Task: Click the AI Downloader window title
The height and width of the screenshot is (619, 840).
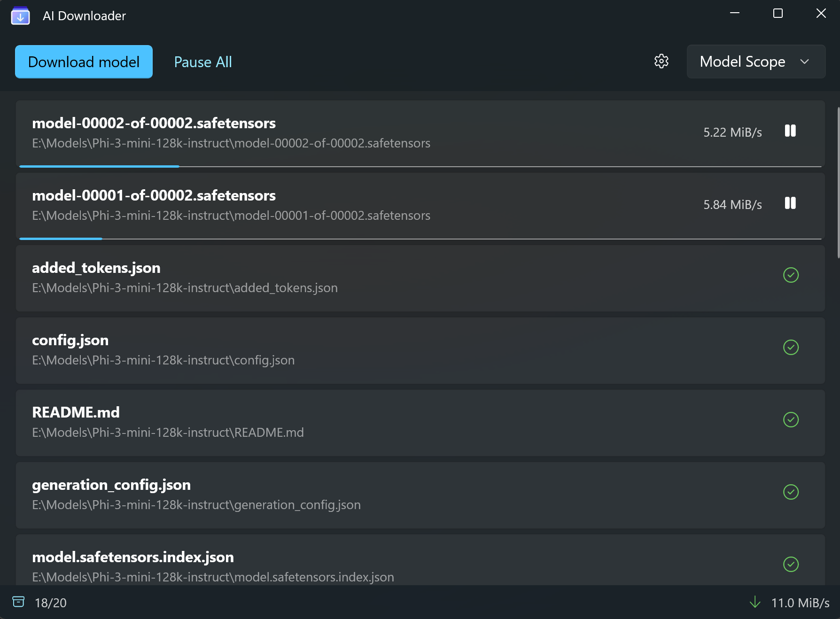Action: pyautogui.click(x=84, y=16)
